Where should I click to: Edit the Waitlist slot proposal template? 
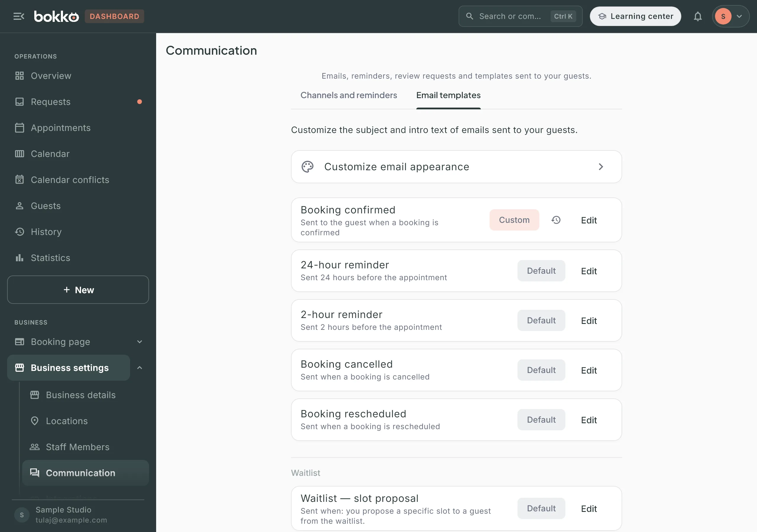tap(588, 509)
